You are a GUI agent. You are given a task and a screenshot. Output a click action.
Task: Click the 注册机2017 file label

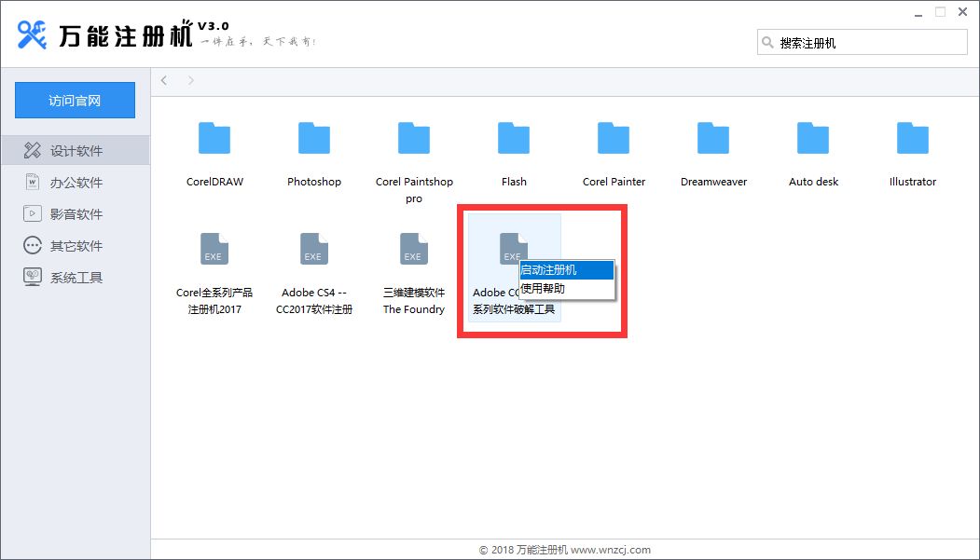point(214,309)
